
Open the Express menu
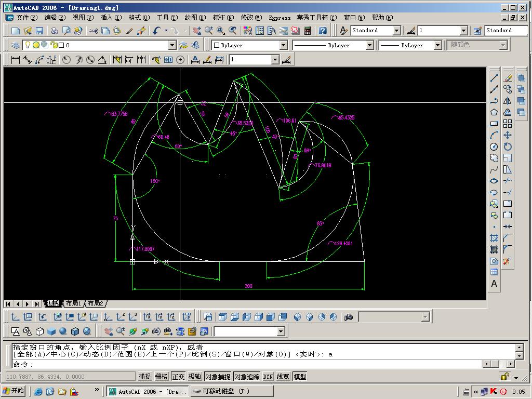[280, 18]
